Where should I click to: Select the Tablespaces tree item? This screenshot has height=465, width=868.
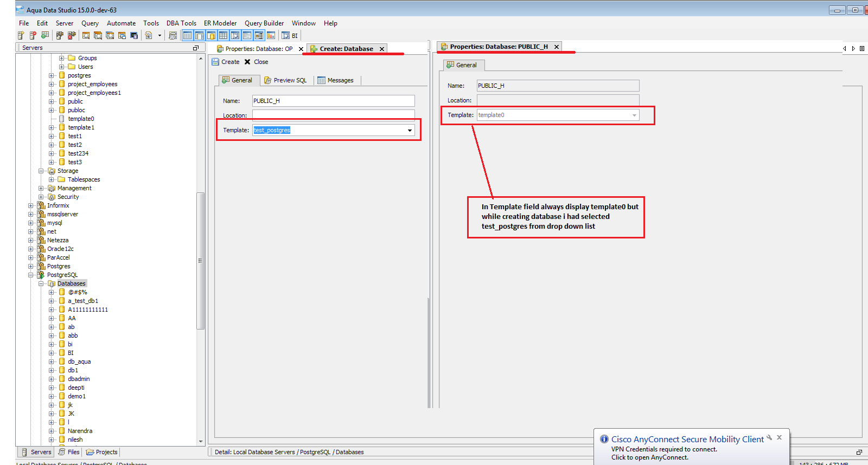click(84, 179)
